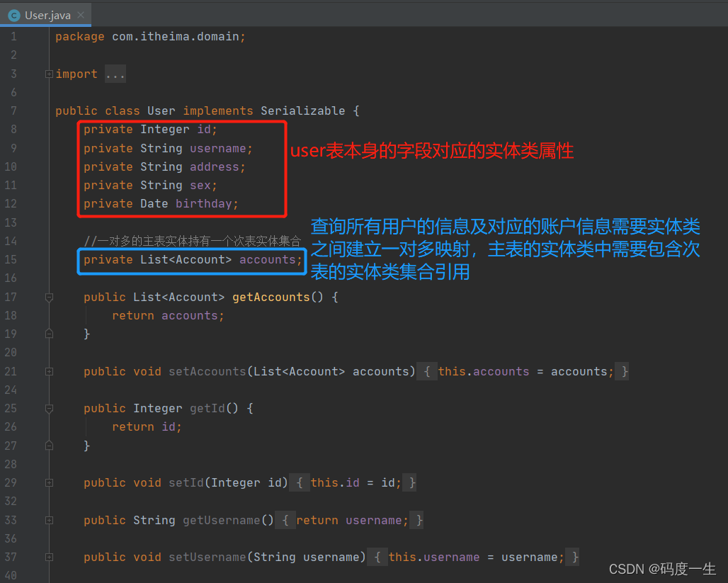Click the id field on line 8
Viewport: 728px width, 583px height.
[x=204, y=129]
